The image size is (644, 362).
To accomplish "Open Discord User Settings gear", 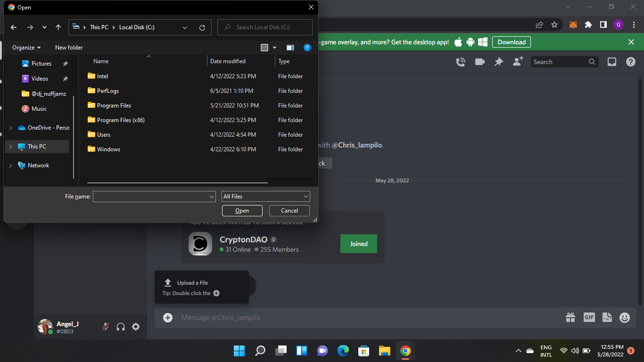I will tap(136, 327).
